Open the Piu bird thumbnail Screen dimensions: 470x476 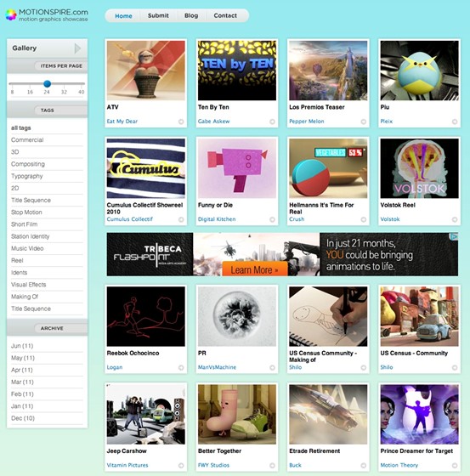pos(419,71)
